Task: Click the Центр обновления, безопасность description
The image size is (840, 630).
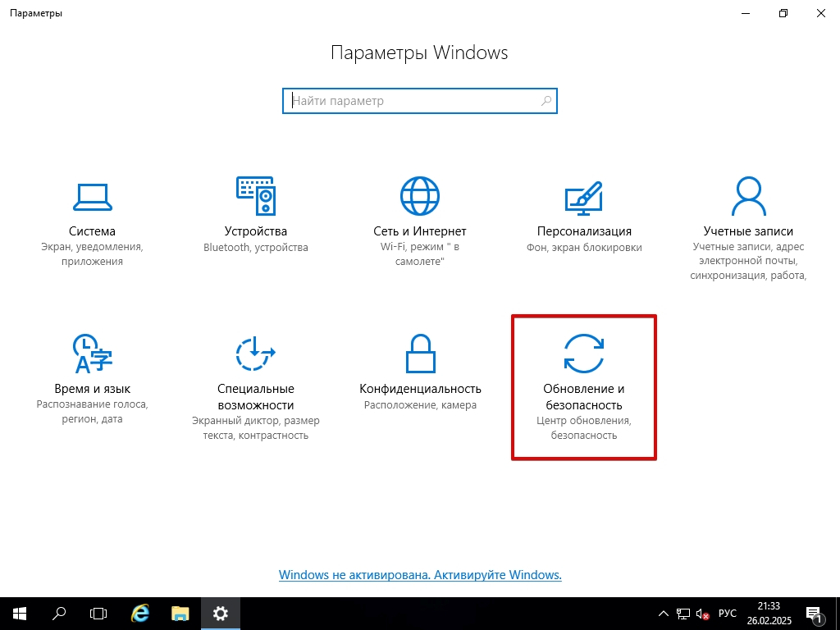Action: click(584, 427)
